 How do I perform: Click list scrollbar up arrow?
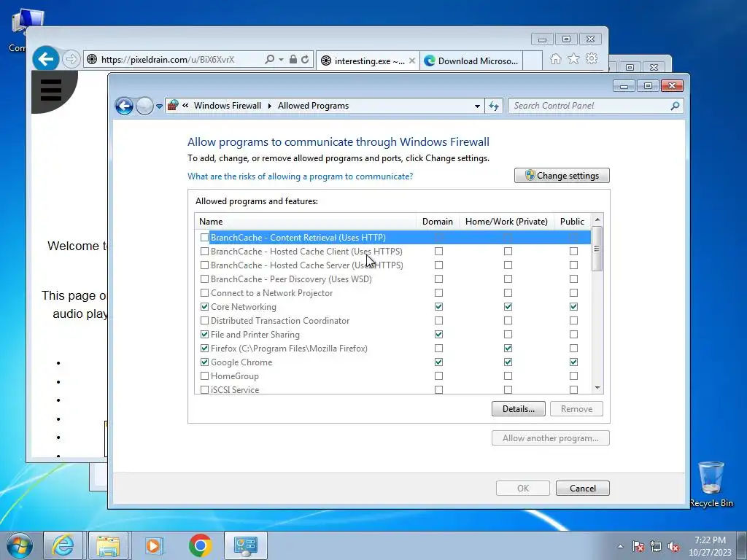[597, 219]
